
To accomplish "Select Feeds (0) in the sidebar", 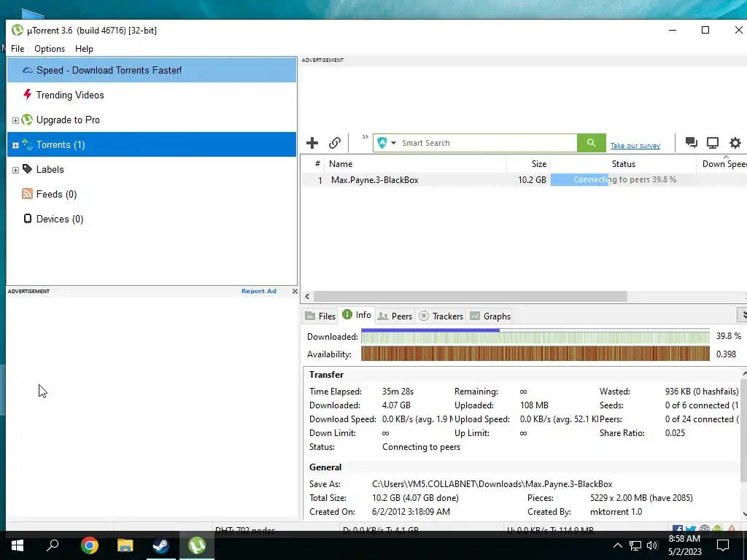I will pyautogui.click(x=152, y=194).
